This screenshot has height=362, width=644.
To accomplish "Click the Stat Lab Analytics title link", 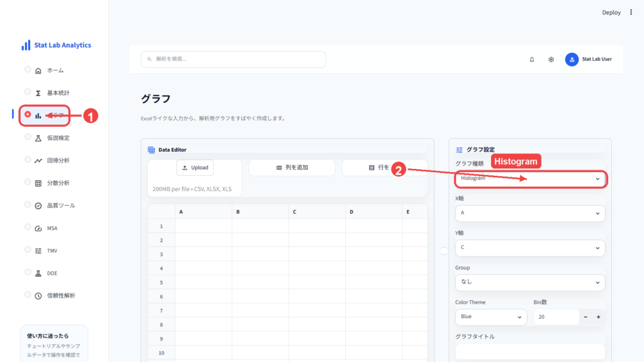I will click(62, 45).
